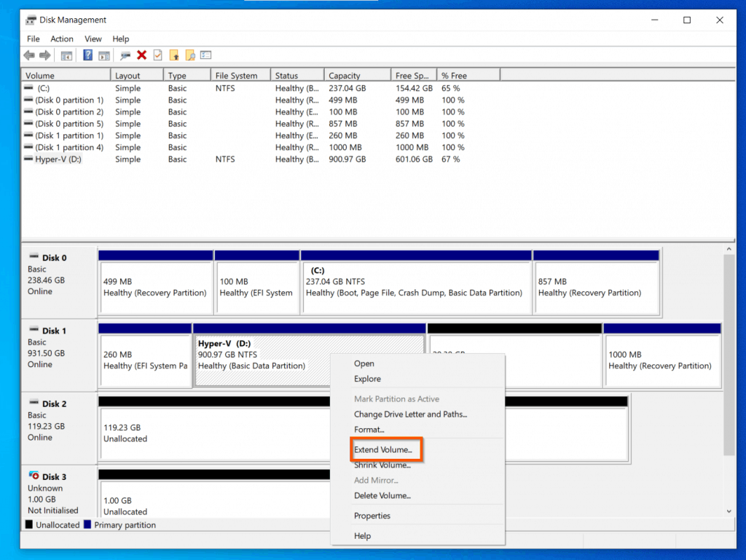Click the Disk 1 drive icon
Image resolution: width=746 pixels, height=560 pixels.
34,329
